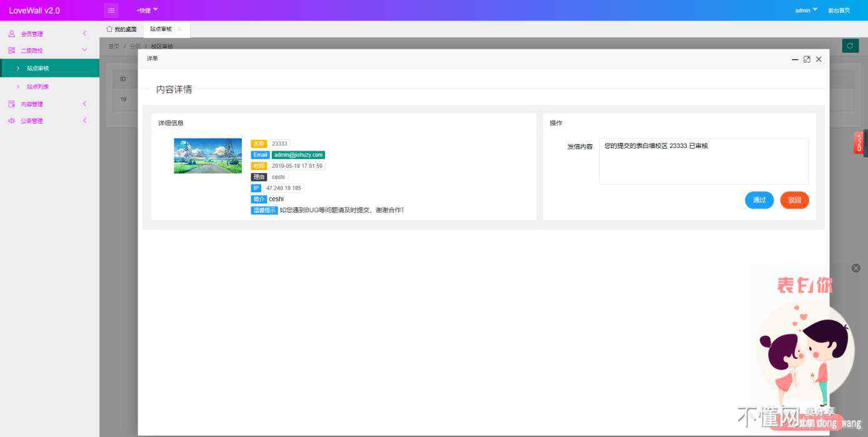Viewport: 868px width, 437px height.
Task: Click the 会员管理 user icon
Action: click(x=11, y=34)
